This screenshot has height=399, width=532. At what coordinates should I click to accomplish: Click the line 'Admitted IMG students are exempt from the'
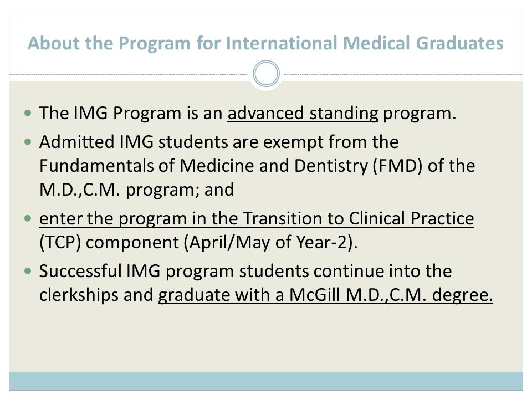[219, 142]
